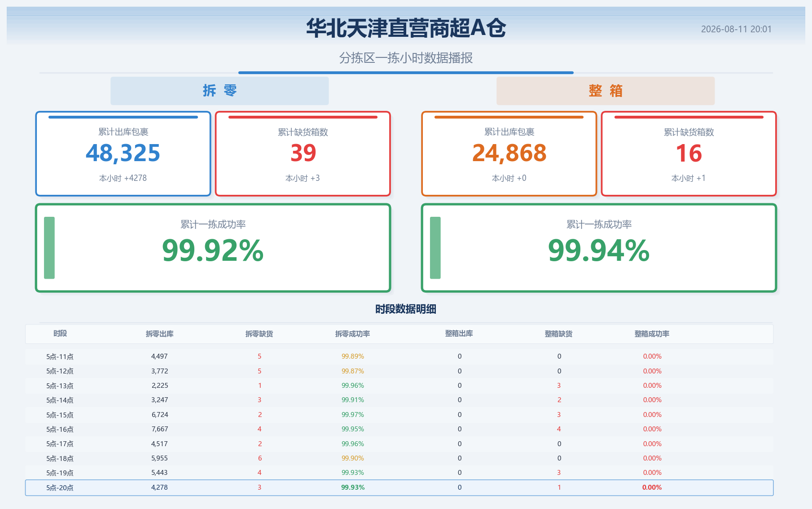This screenshot has width=812, height=509.
Task: Click the 时段数据明细 section heading
Action: tap(406, 309)
